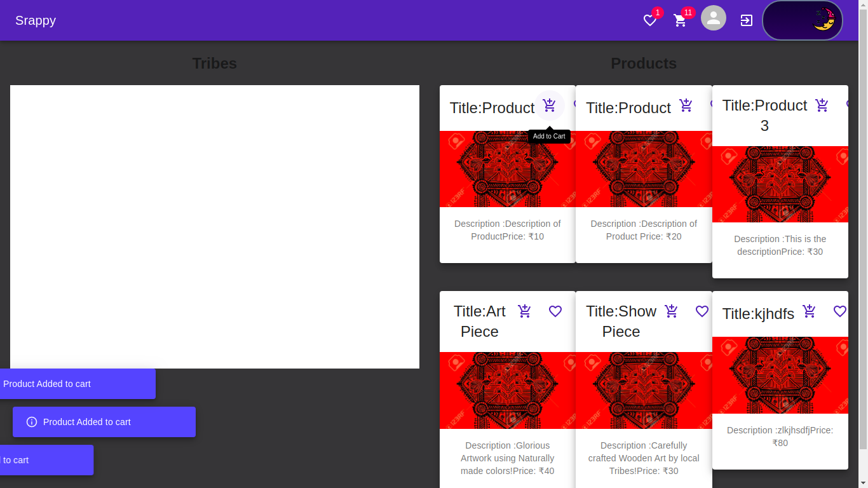868x488 pixels.
Task: Click the kjhdfs product image
Action: click(x=780, y=376)
